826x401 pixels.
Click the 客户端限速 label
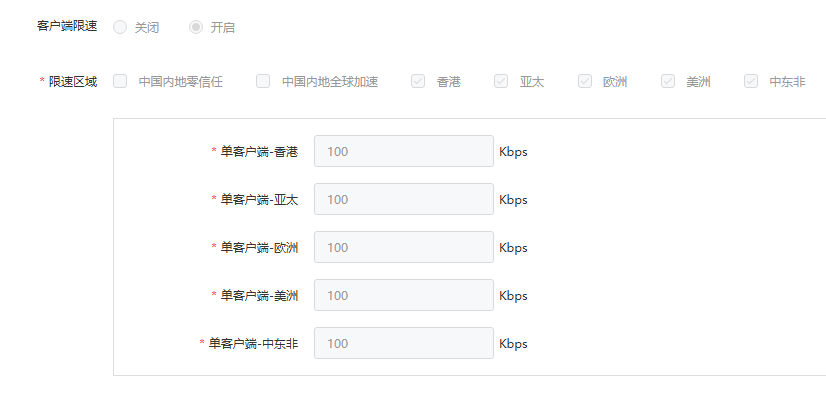coord(67,26)
